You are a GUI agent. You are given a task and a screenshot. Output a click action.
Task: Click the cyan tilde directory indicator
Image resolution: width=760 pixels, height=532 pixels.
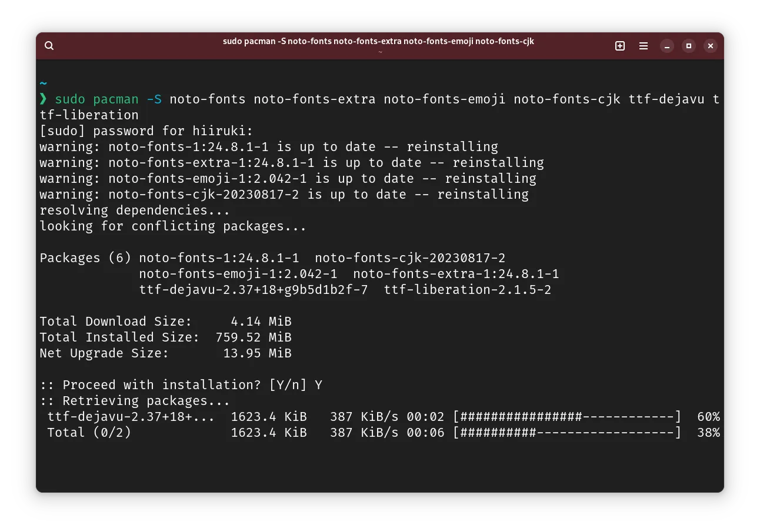43,83
